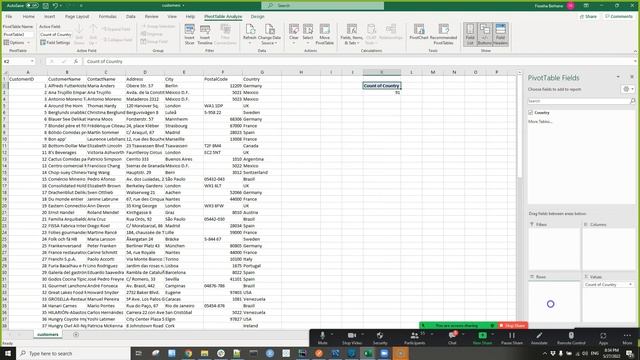Open Annotate in Zoom toolbar
The height and width of the screenshot is (360, 640).
tap(539, 338)
